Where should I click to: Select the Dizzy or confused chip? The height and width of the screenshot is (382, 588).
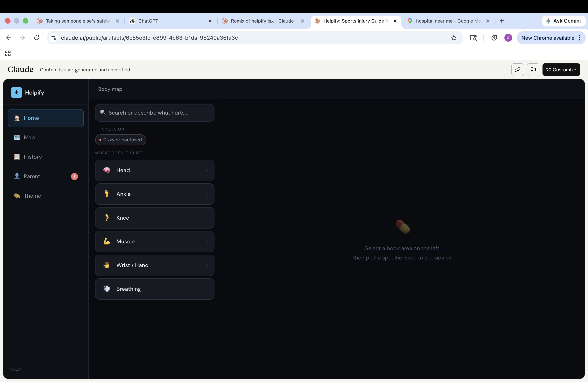click(x=121, y=140)
